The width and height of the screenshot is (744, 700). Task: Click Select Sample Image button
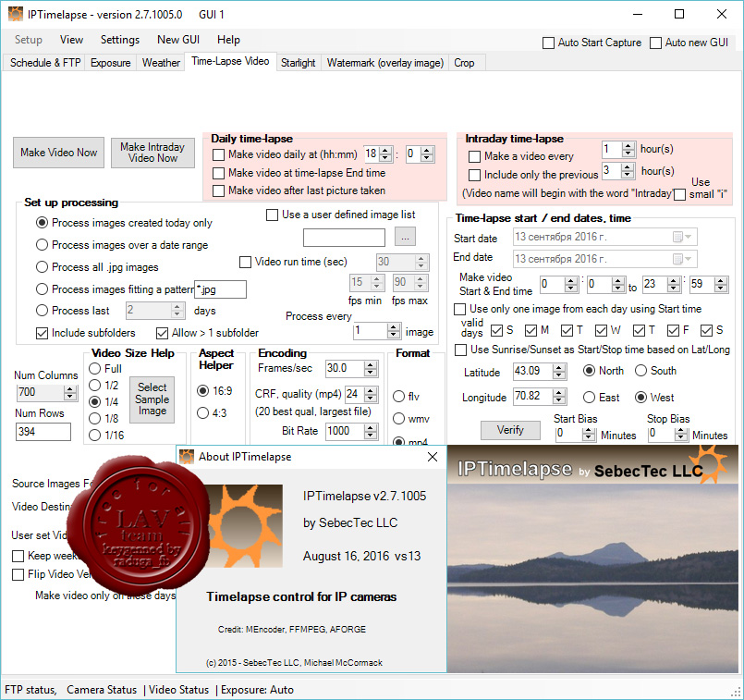click(152, 399)
